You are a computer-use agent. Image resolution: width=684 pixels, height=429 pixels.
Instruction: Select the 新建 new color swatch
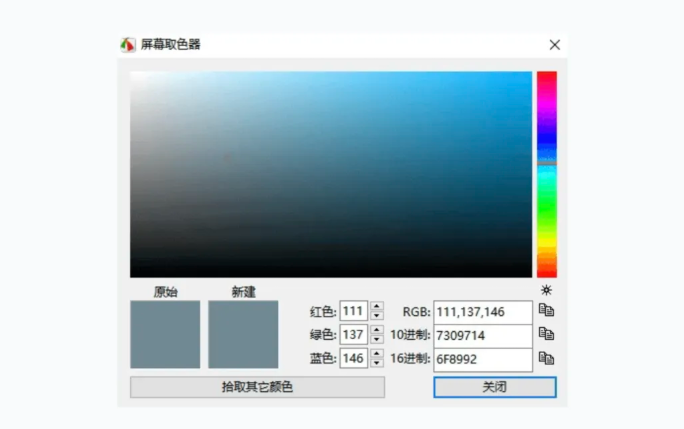(243, 334)
